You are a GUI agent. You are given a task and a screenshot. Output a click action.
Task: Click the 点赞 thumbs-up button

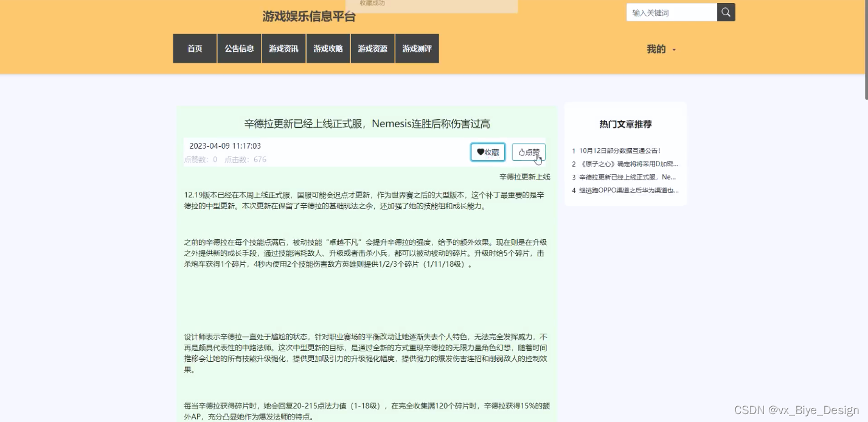529,152
